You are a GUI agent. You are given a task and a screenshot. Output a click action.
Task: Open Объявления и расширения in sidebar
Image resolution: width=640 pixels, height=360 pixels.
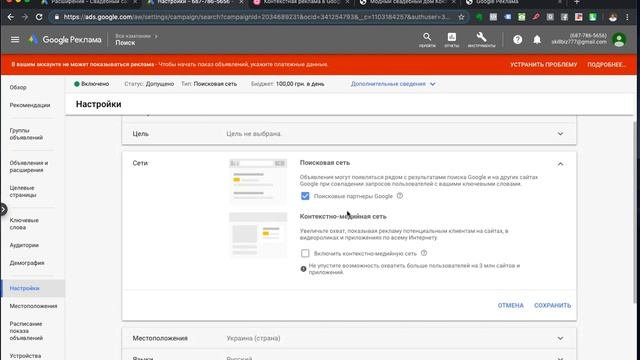(29, 167)
